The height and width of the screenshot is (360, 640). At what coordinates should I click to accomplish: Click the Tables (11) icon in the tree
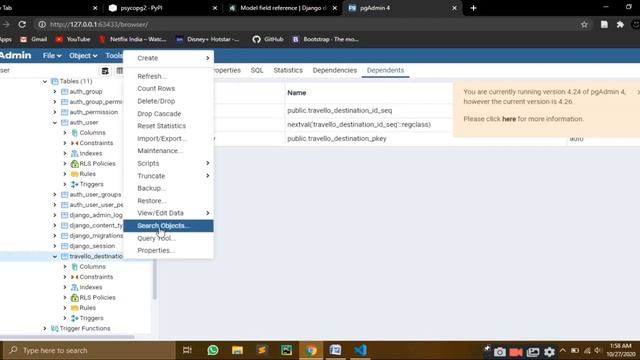(54, 81)
